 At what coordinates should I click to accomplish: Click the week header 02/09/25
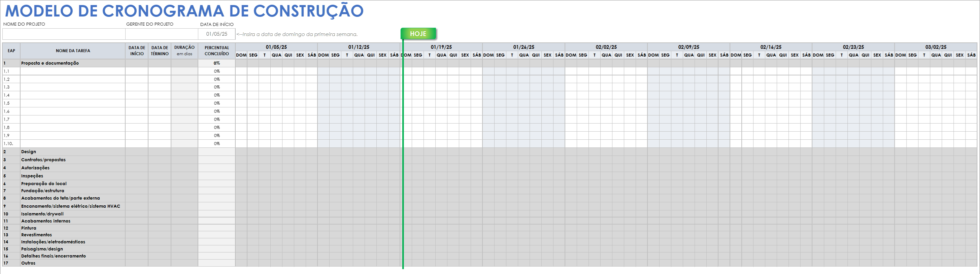pos(688,47)
